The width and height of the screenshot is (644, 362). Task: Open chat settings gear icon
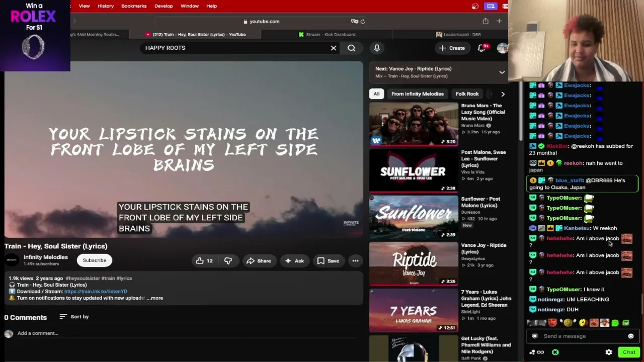[609, 352]
